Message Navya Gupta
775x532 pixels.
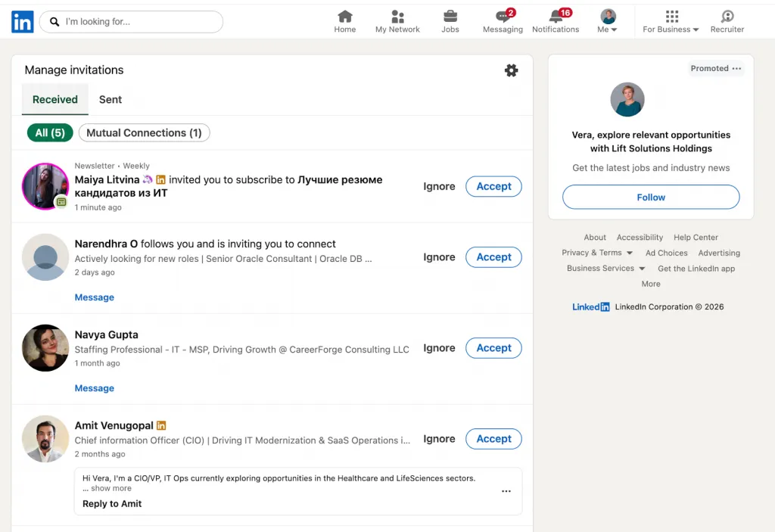[95, 388]
